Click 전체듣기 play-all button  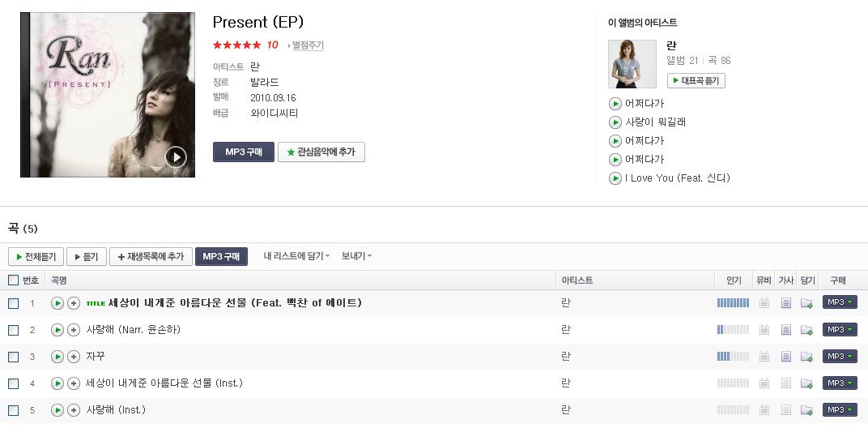[36, 257]
